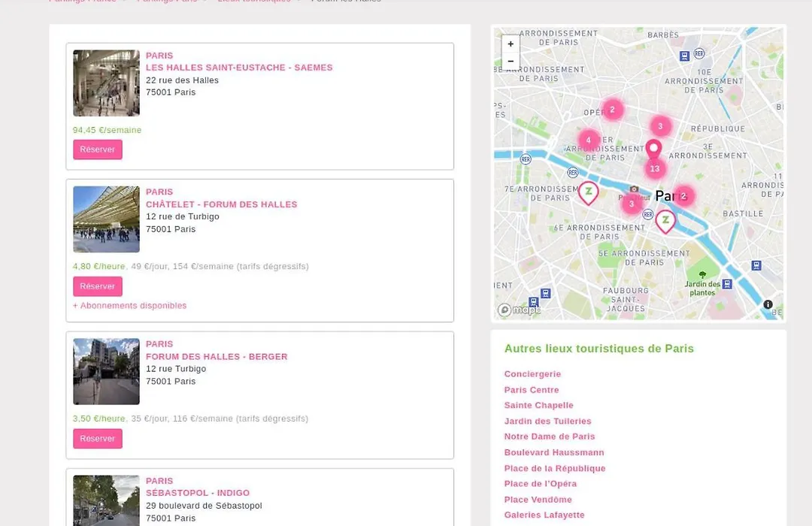Open Châtelet - Forum des Halles listing title

222,204
